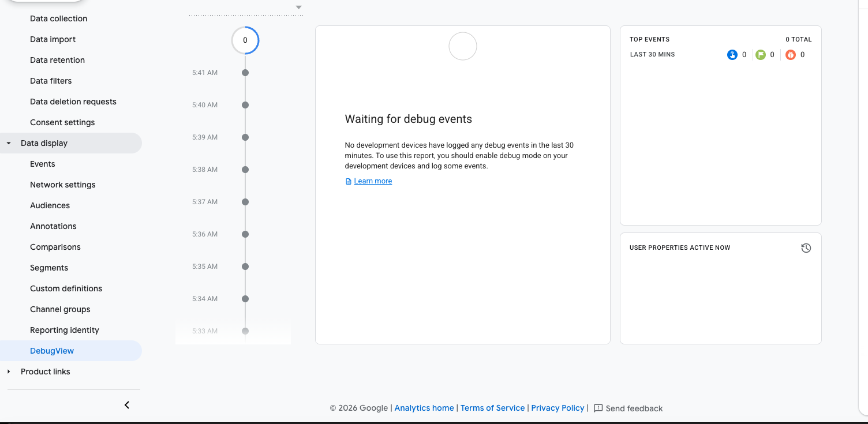Open Custom definitions in the sidebar
The image size is (868, 424).
[66, 288]
